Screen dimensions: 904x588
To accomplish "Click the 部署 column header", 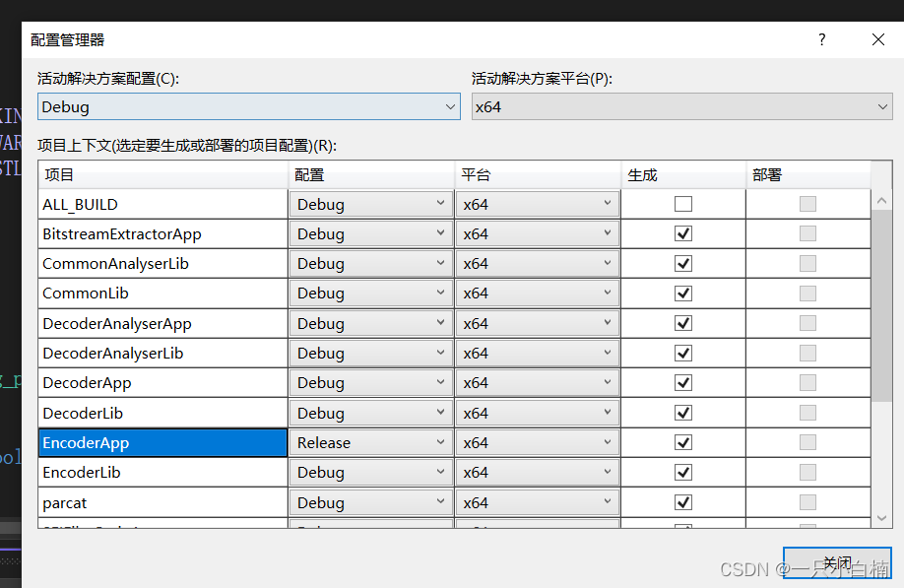I will coord(807,174).
